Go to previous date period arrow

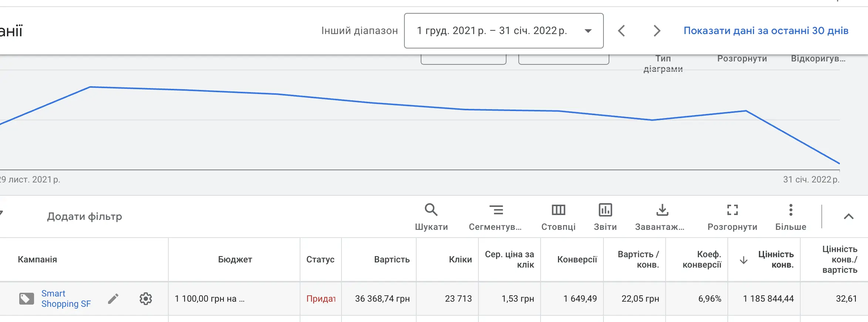point(622,31)
